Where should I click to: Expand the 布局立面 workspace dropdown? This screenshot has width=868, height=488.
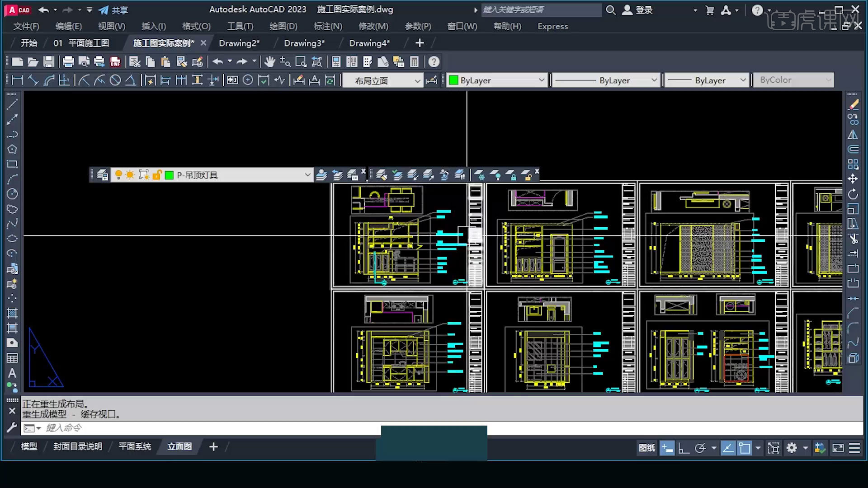point(417,80)
